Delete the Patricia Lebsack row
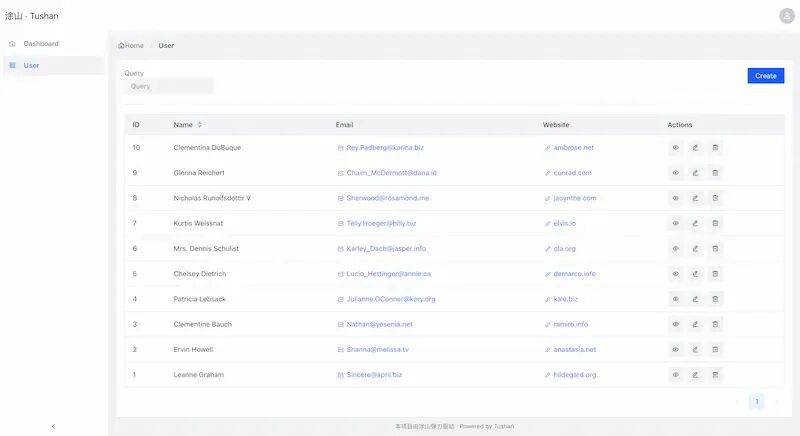 pyautogui.click(x=715, y=299)
